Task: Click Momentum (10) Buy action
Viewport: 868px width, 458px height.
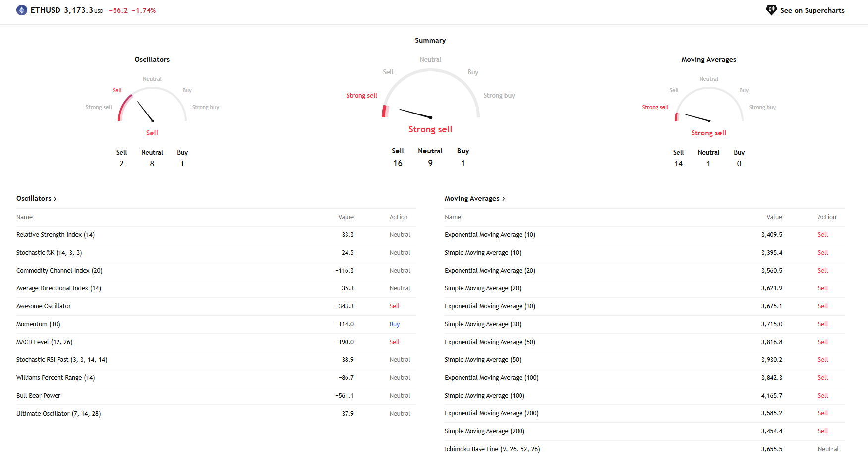Action: tap(395, 324)
